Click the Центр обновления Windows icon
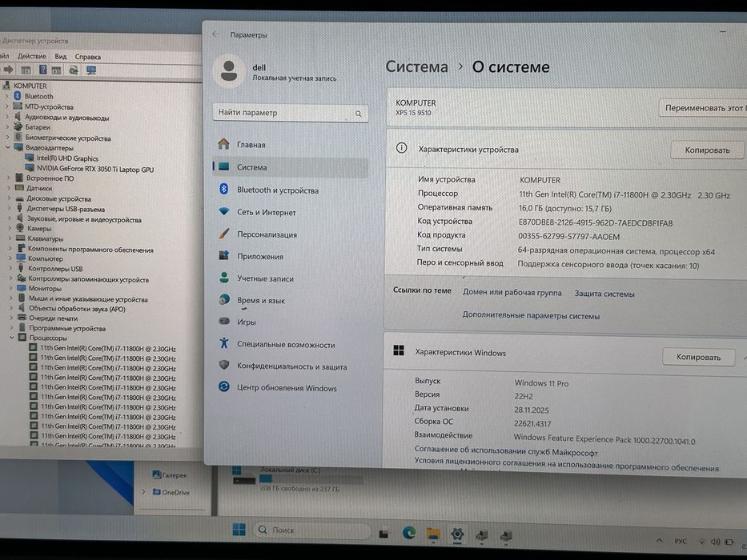The width and height of the screenshot is (747, 560). (224, 386)
